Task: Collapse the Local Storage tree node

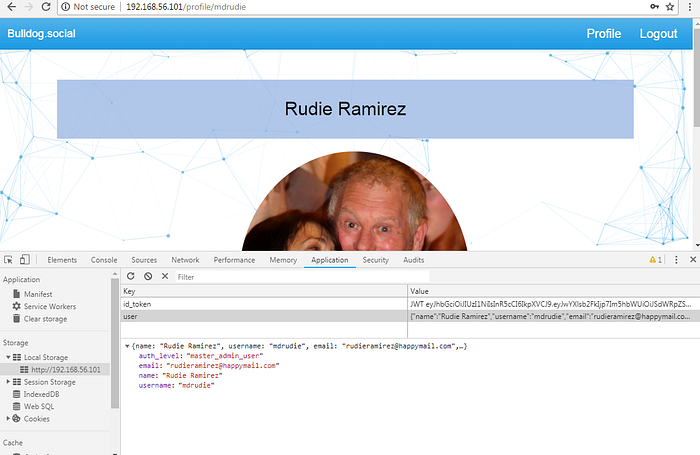Action: tap(9, 356)
